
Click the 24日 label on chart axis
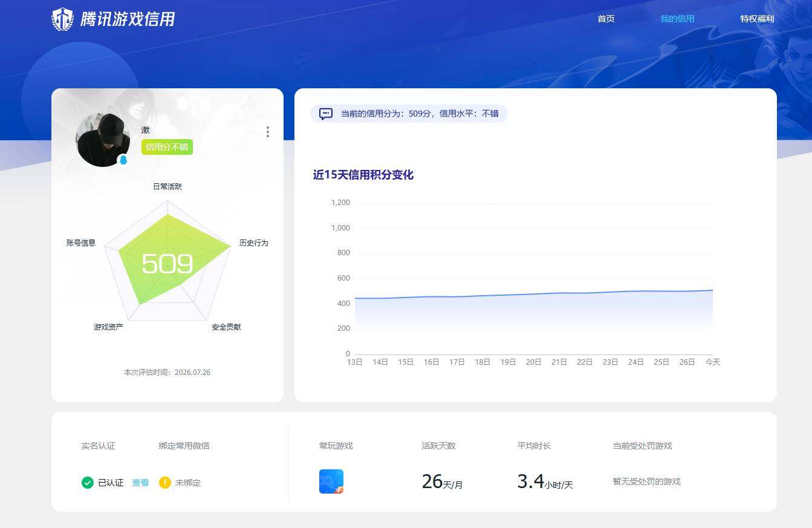click(x=636, y=362)
